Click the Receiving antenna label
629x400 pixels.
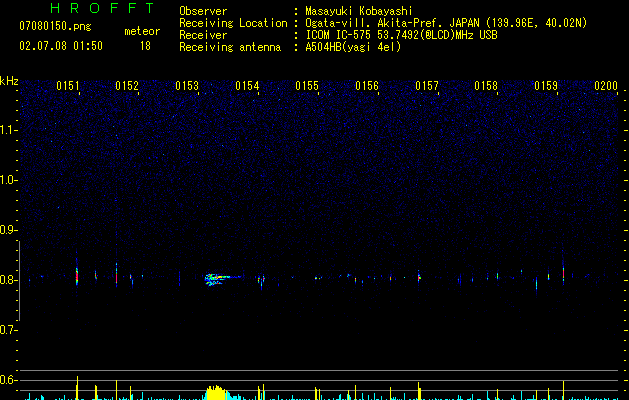230,47
